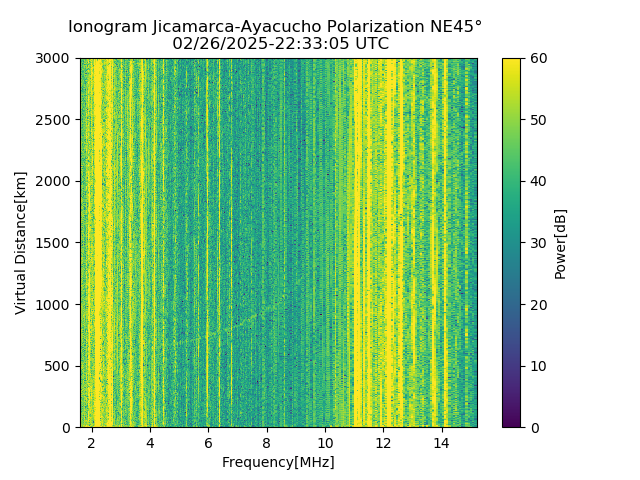Screen dimensions: 640x480
Task: Click the 10 MHz x-axis tick label
Action: (x=325, y=443)
